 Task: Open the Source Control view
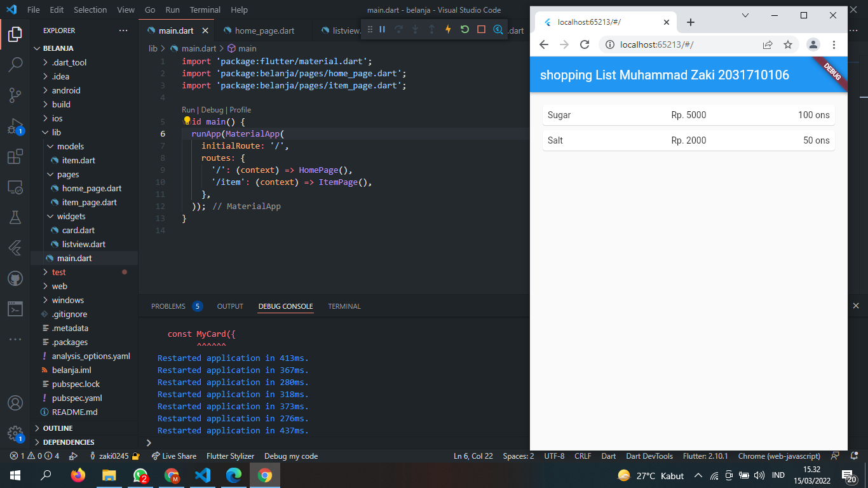15,94
